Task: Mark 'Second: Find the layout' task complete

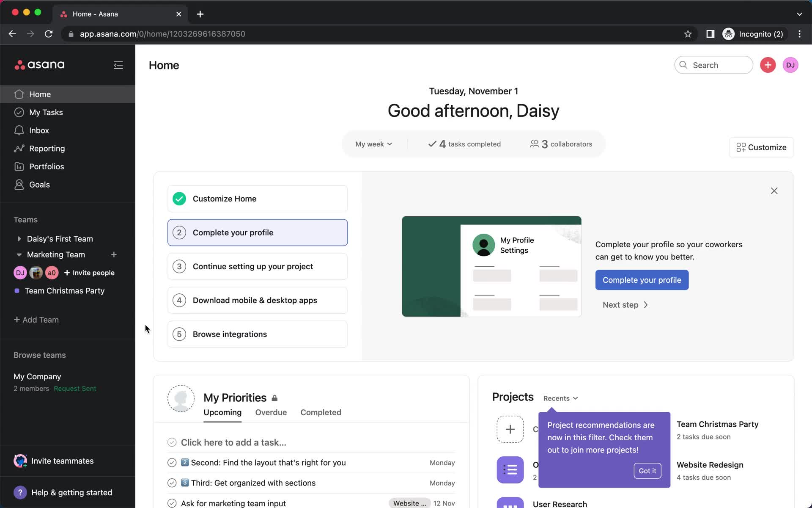Action: [172, 463]
